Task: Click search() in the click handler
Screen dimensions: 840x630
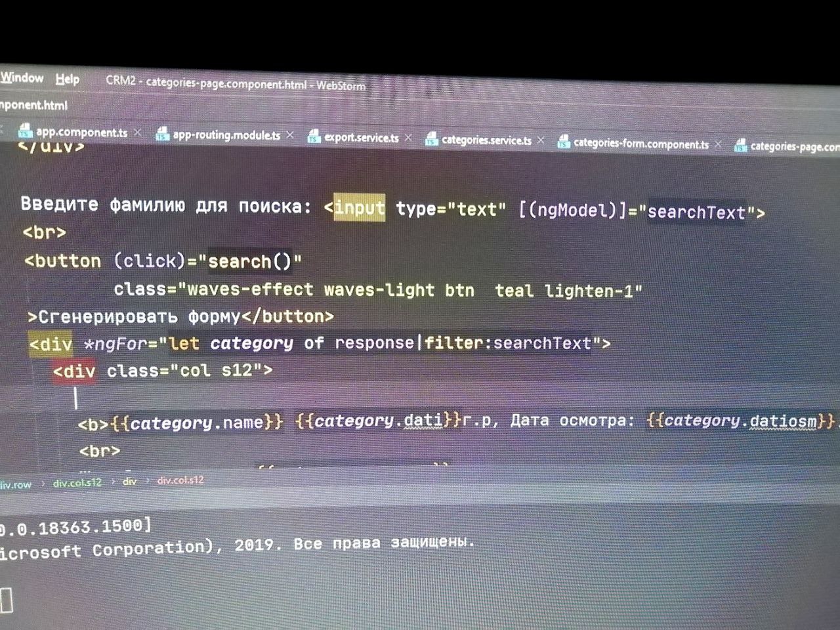Action: coord(249,262)
